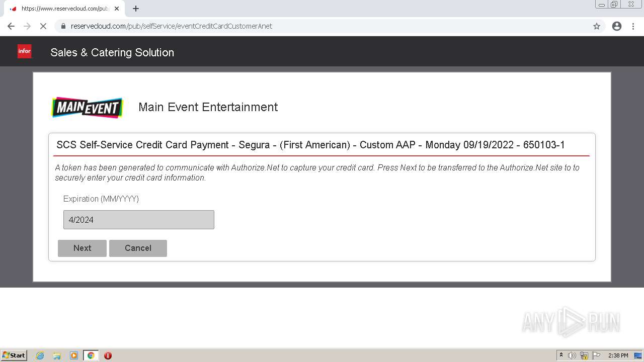Click the Infor logo icon
The width and height of the screenshot is (644, 362).
(x=25, y=51)
